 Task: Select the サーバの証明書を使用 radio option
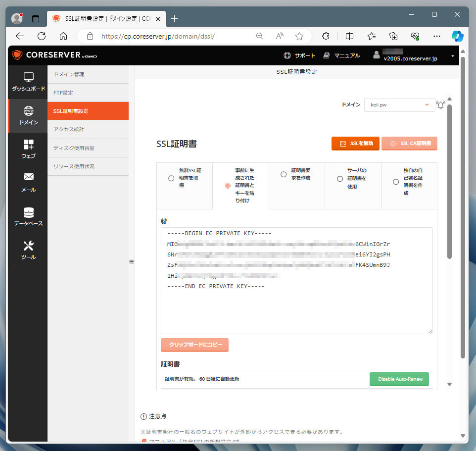340,179
